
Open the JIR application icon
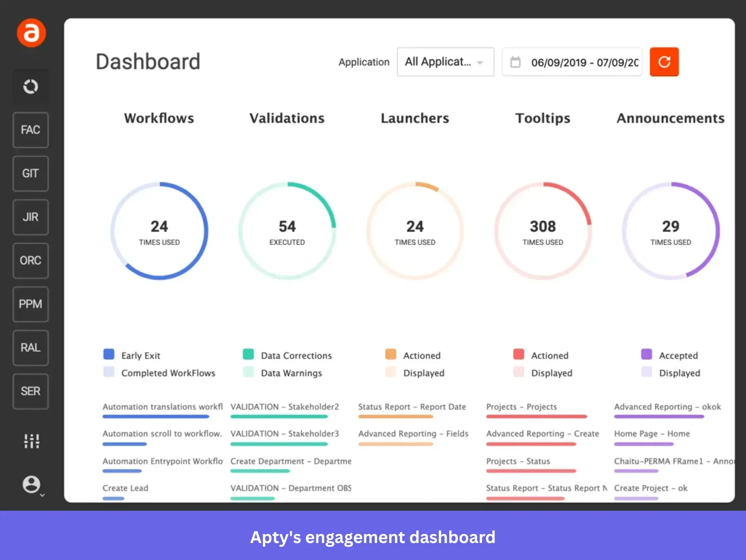31,217
